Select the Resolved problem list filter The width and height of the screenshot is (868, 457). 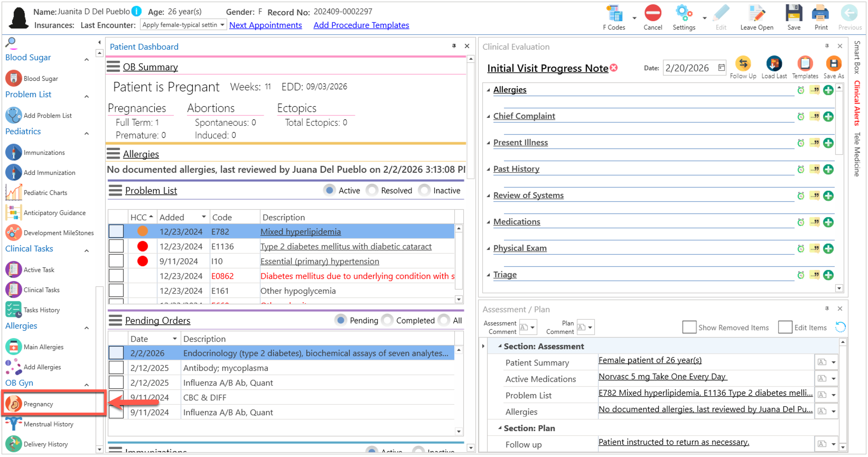click(x=372, y=190)
